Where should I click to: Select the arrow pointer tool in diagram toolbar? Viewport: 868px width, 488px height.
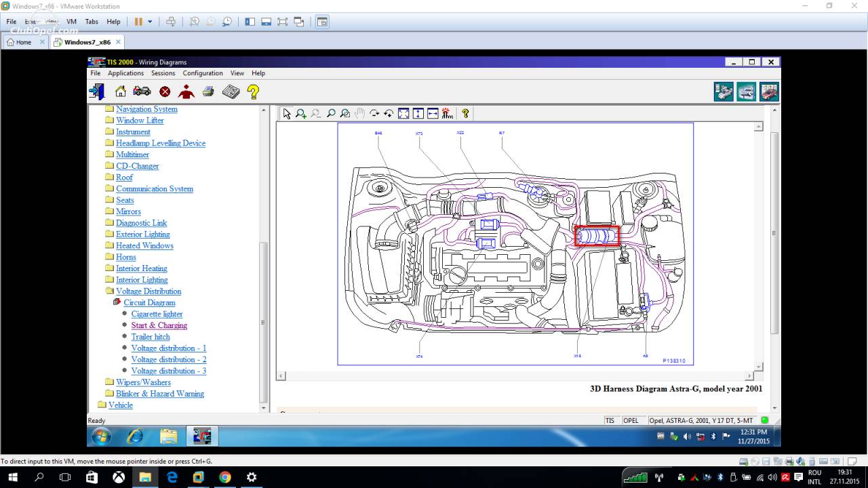click(287, 114)
